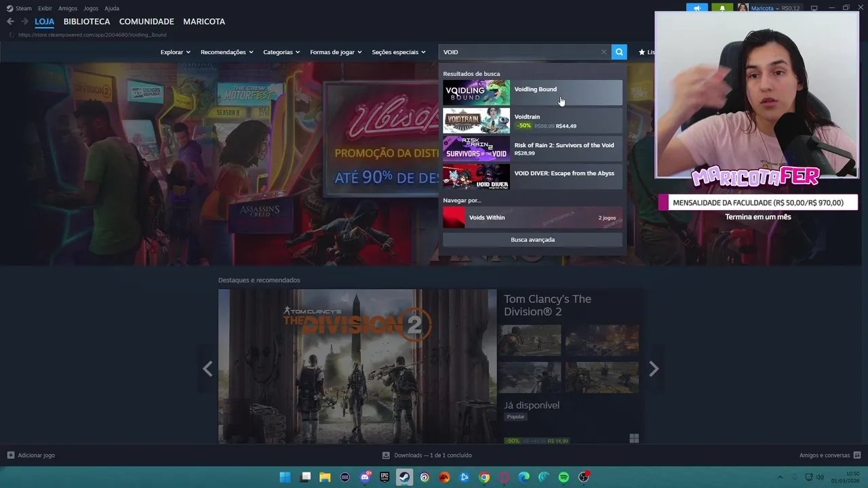
Task: Click the Steam taskbar icon
Action: [x=404, y=477]
